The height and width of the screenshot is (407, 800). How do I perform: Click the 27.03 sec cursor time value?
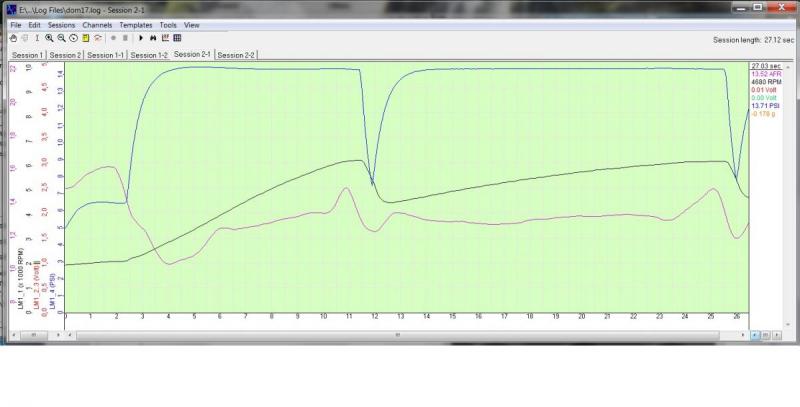click(x=766, y=66)
